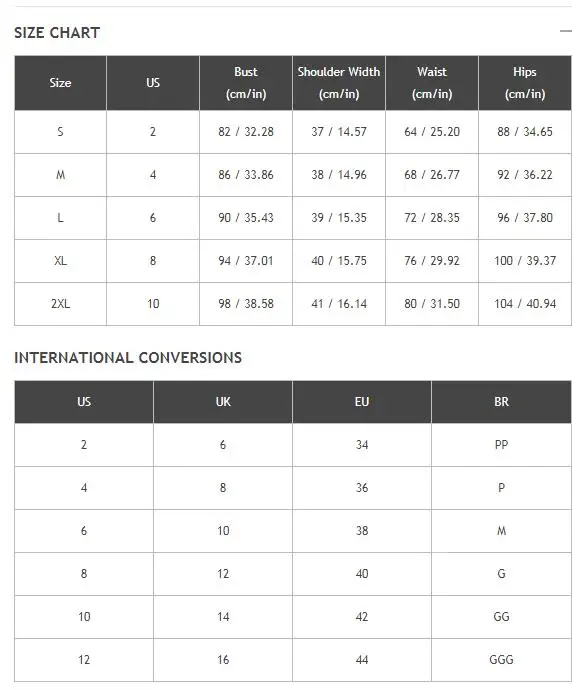The width and height of the screenshot is (580, 690).
Task: Click the Shoulder Width column header
Action: (x=339, y=83)
